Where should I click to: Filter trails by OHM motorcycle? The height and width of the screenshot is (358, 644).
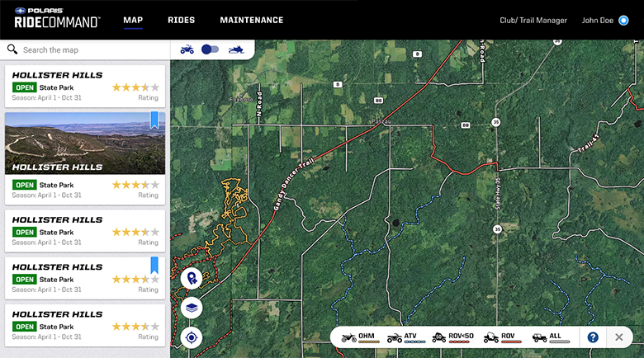(360, 337)
